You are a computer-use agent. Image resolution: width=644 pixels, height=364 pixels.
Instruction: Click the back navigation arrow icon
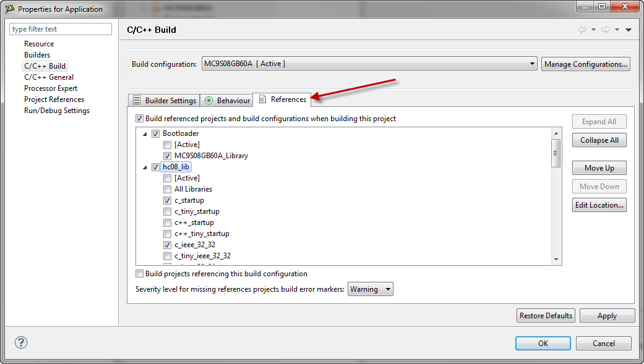(582, 30)
